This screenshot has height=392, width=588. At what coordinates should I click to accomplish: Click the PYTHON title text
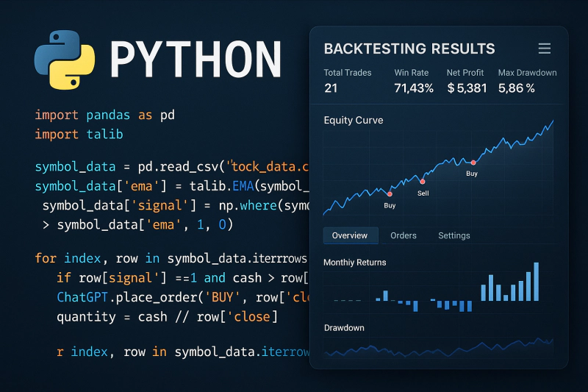point(196,60)
